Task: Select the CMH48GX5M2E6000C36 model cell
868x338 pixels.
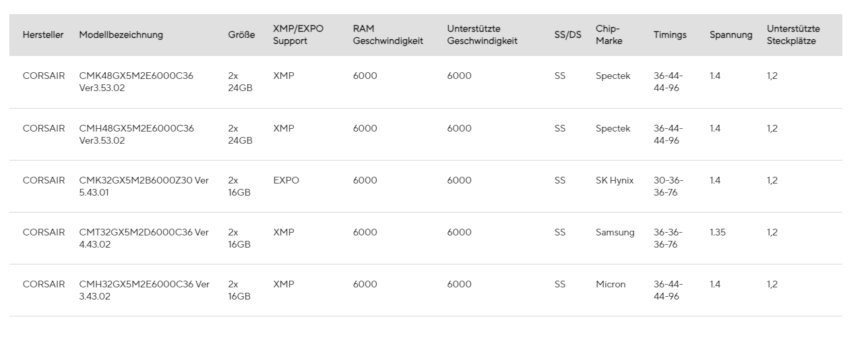Action: [136, 134]
